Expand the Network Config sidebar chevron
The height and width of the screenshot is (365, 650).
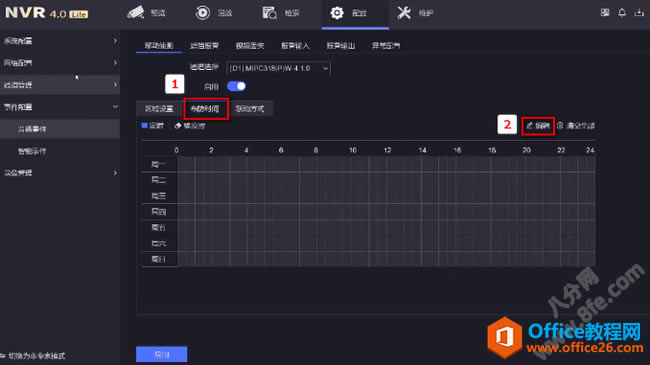[x=115, y=63]
